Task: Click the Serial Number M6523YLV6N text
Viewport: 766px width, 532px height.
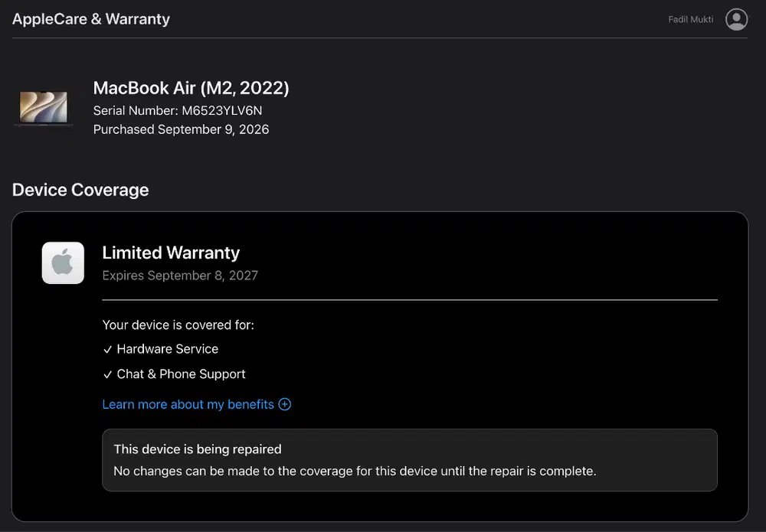Action: (x=178, y=111)
